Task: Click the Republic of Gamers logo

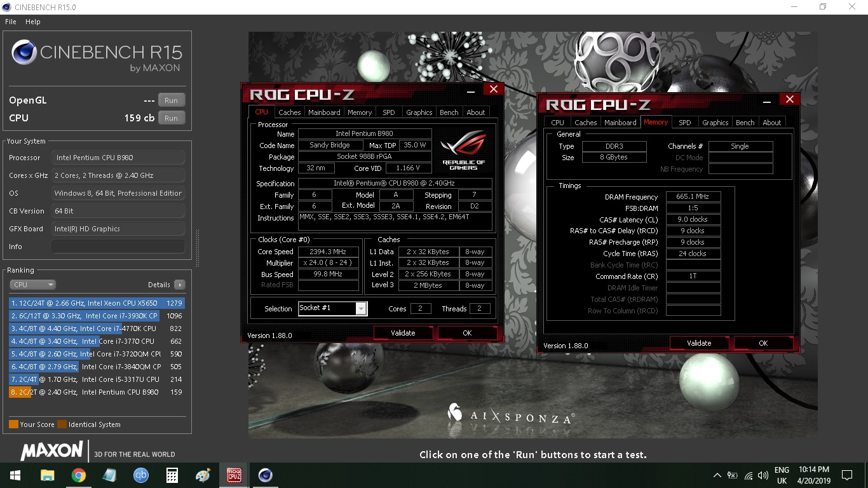Action: point(463,150)
